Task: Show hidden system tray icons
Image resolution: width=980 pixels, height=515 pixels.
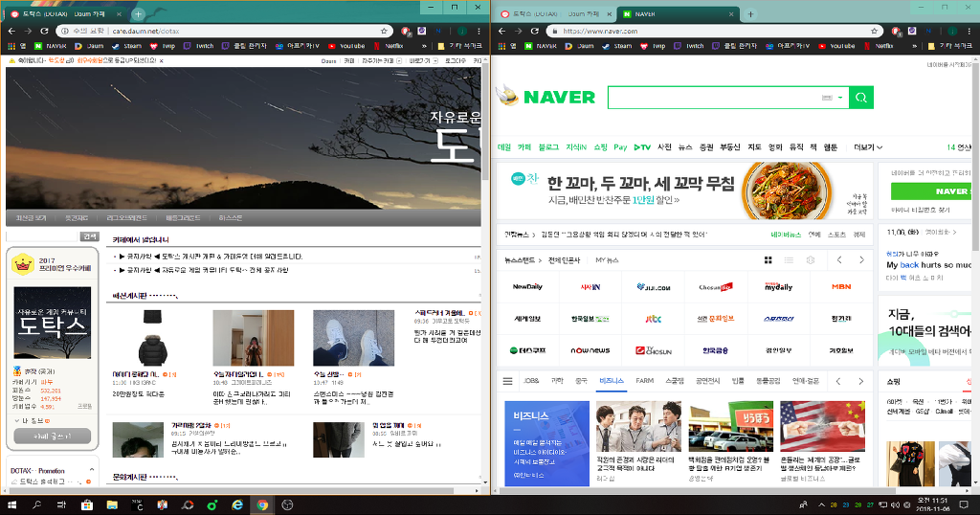Action: [x=821, y=505]
